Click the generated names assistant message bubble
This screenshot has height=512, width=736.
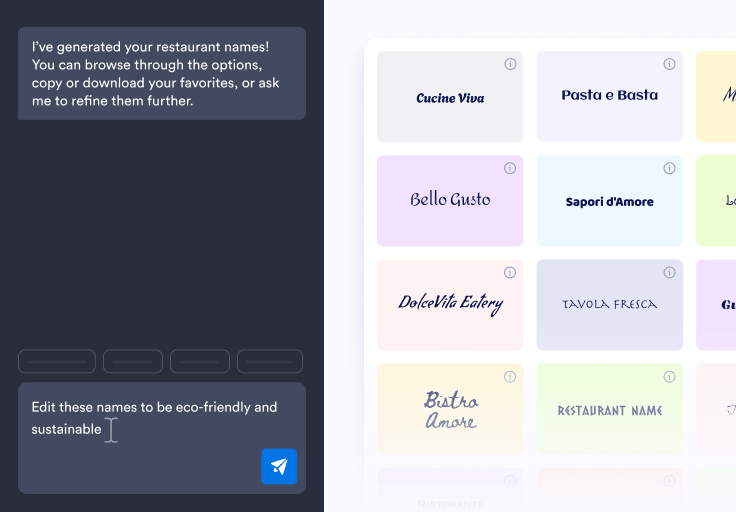162,73
